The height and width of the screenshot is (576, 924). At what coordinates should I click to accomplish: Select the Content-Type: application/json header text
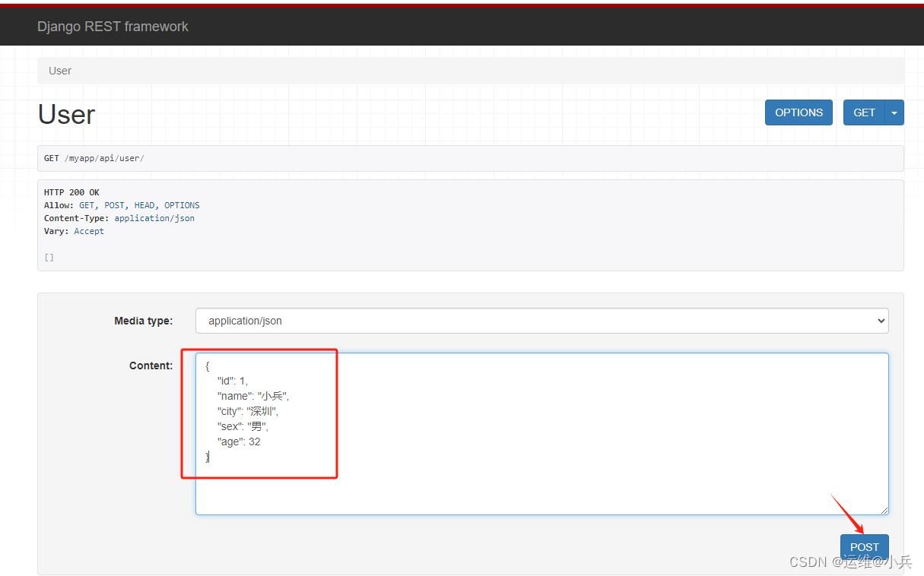[119, 218]
